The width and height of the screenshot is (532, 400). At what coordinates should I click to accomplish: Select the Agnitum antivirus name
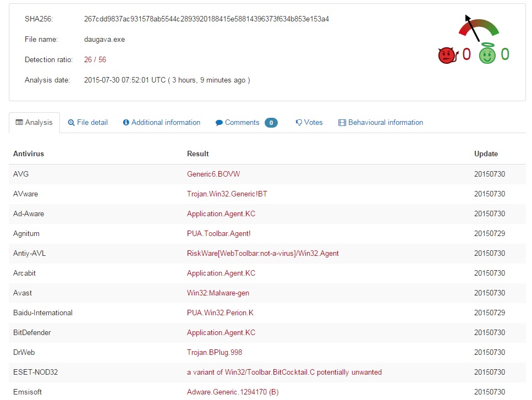coord(26,233)
